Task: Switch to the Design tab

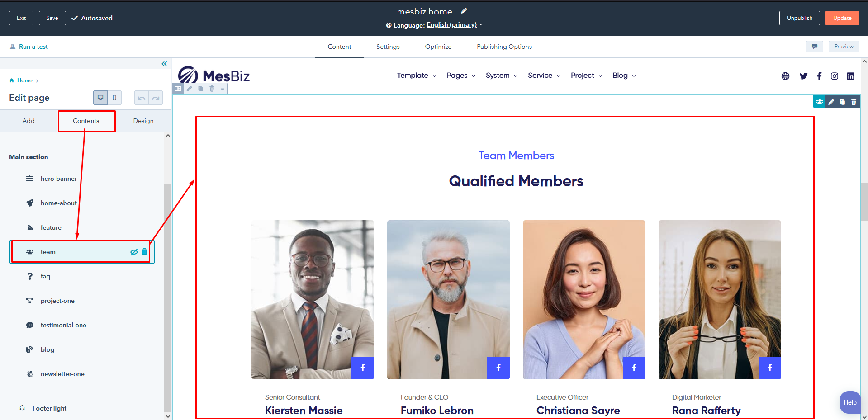Action: (143, 121)
